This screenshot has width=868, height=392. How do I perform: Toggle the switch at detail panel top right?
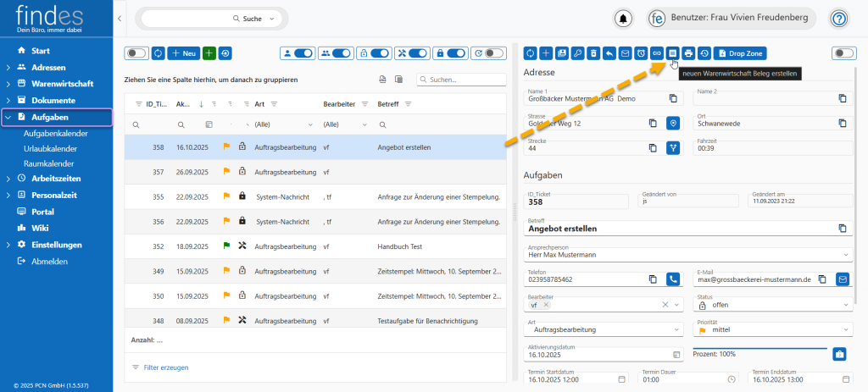coord(843,53)
